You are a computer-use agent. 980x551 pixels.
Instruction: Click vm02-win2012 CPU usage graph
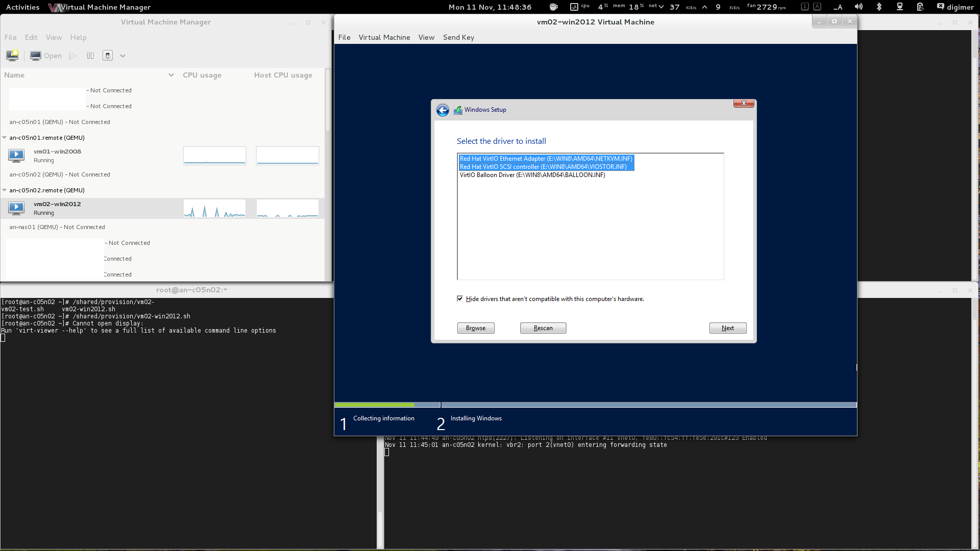tap(214, 208)
